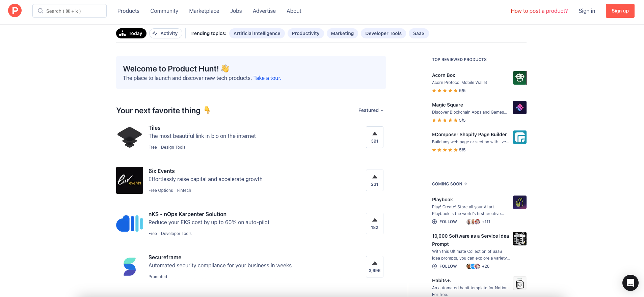View SaaS Idea Prompt follower avatars +28
Viewport: 644px width, 297px height.
(478, 266)
